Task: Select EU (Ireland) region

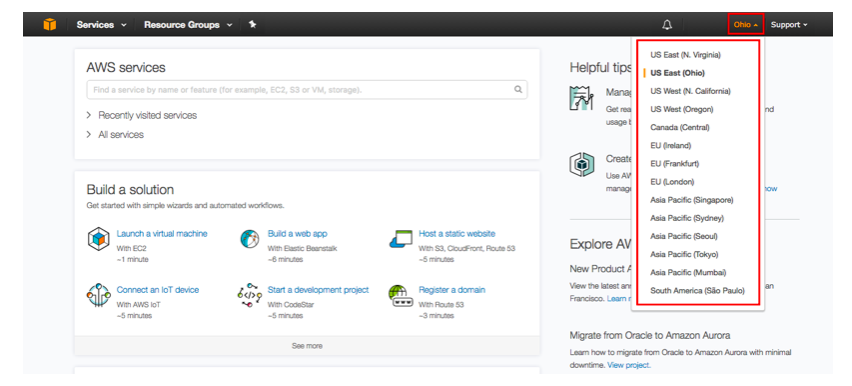Action: coord(671,146)
